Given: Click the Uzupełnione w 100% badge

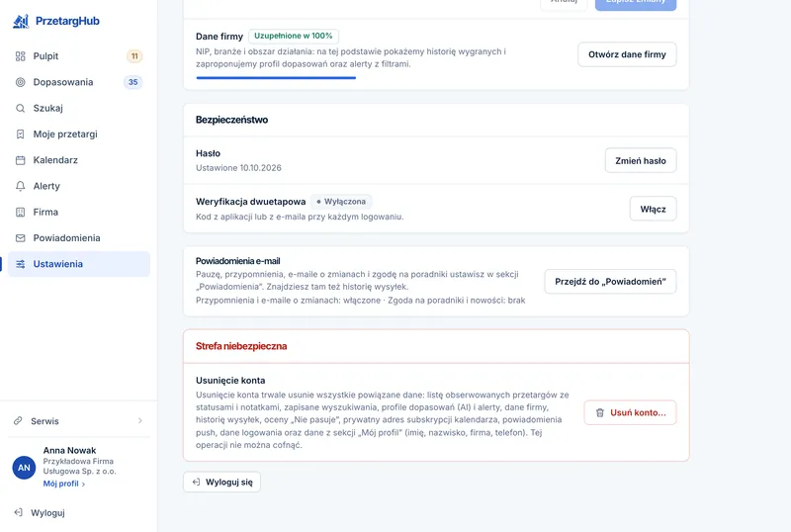Looking at the screenshot, I should [x=293, y=36].
